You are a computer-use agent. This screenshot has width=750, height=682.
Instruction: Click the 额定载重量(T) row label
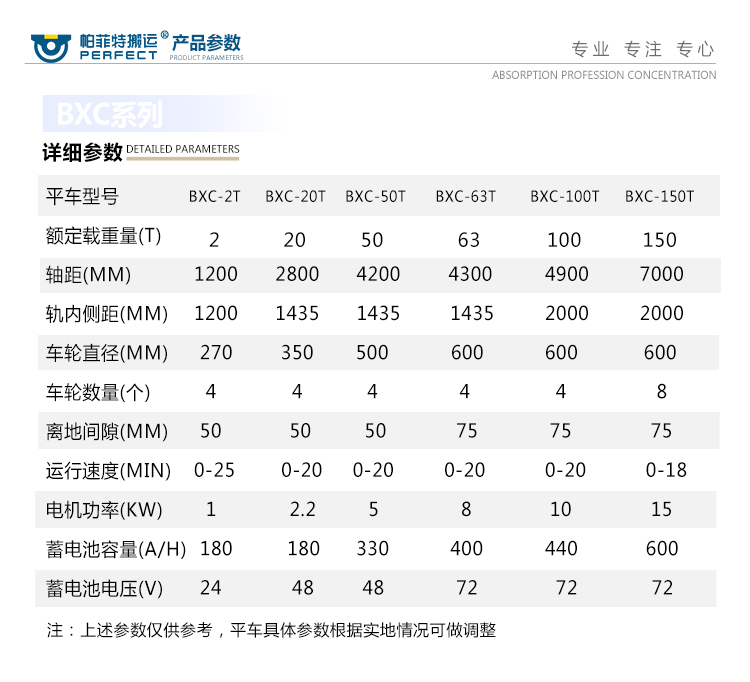click(103, 236)
